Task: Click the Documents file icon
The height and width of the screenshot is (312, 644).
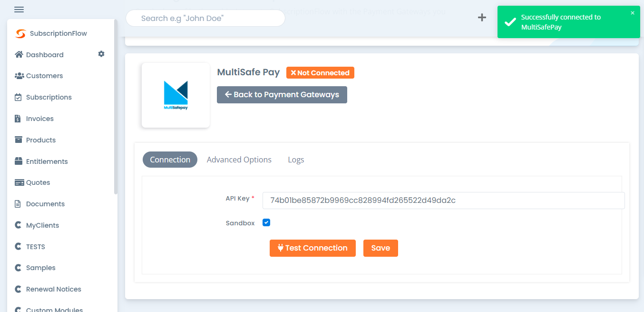Action: [x=18, y=204]
